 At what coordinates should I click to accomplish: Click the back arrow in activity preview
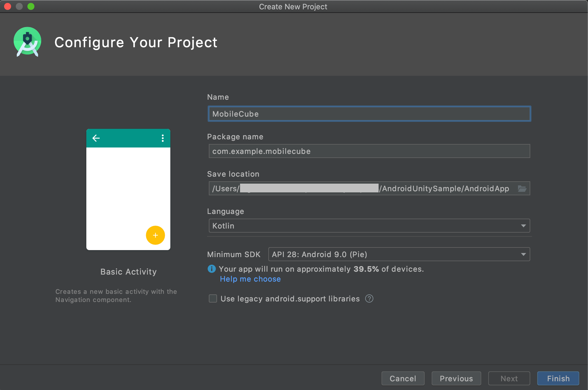click(x=96, y=138)
